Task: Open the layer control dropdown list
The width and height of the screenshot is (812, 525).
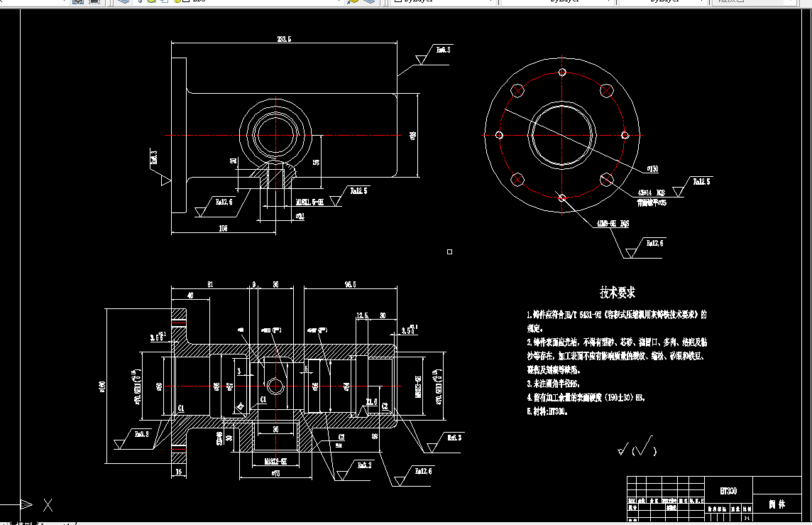Action: (x=339, y=3)
